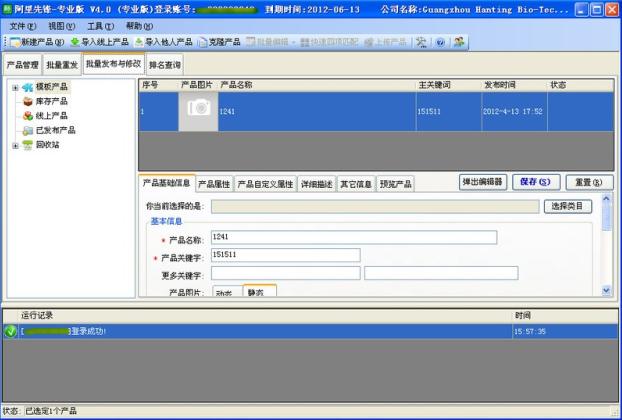Click the application icon in title bar
The height and width of the screenshot is (420, 622).
pyautogui.click(x=7, y=9)
